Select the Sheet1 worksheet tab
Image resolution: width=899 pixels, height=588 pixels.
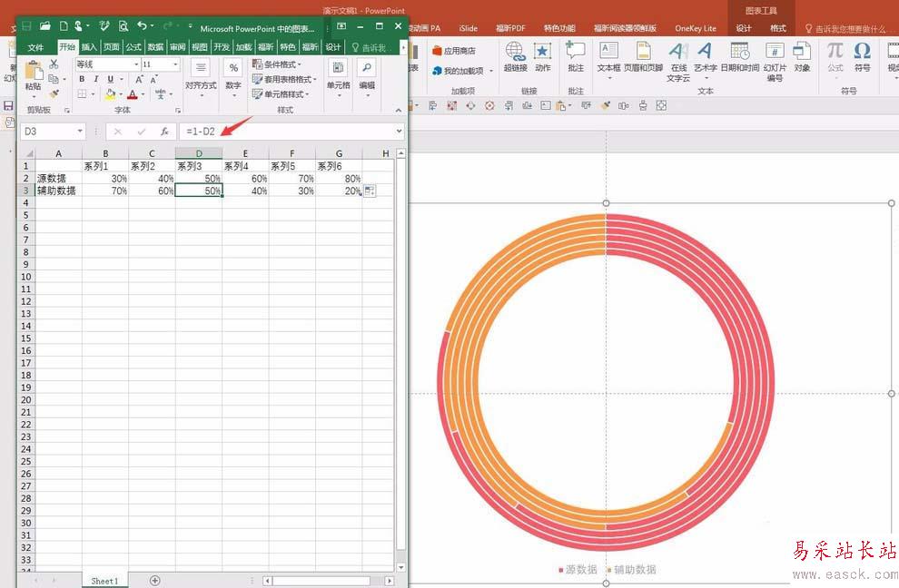[104, 581]
